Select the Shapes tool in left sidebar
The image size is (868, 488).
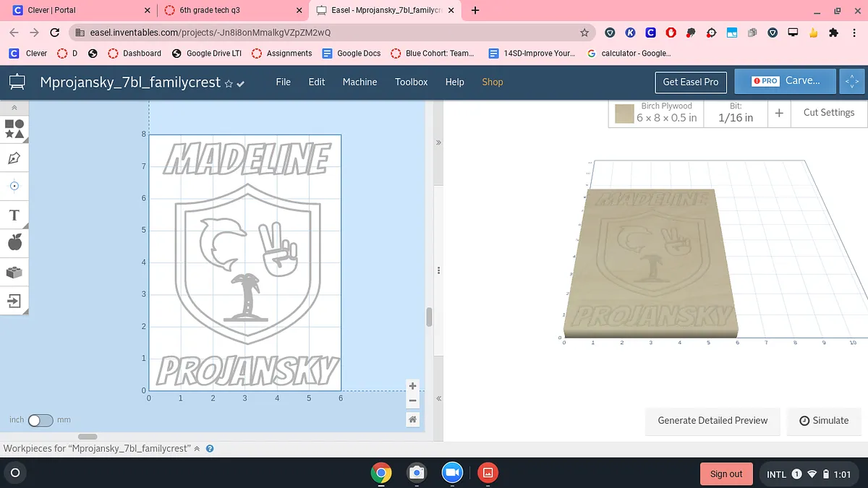coord(14,129)
